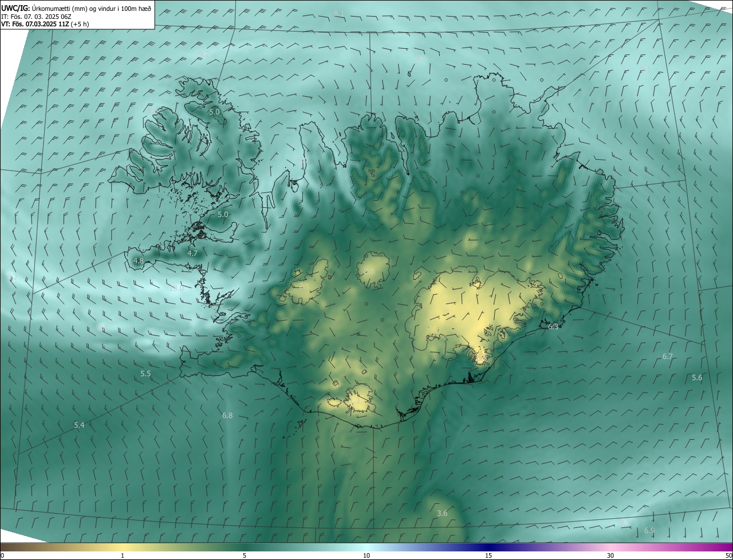The width and height of the screenshot is (733, 560).
Task: Click the 5.5 value label
Action: coord(145,373)
